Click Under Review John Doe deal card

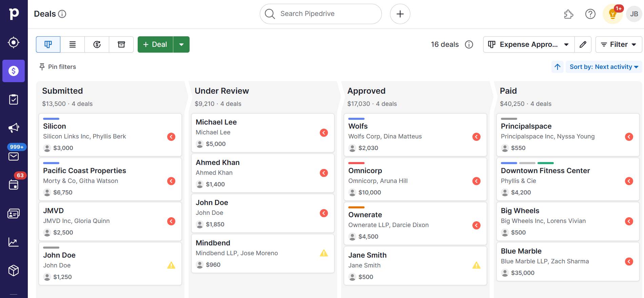[x=263, y=213]
